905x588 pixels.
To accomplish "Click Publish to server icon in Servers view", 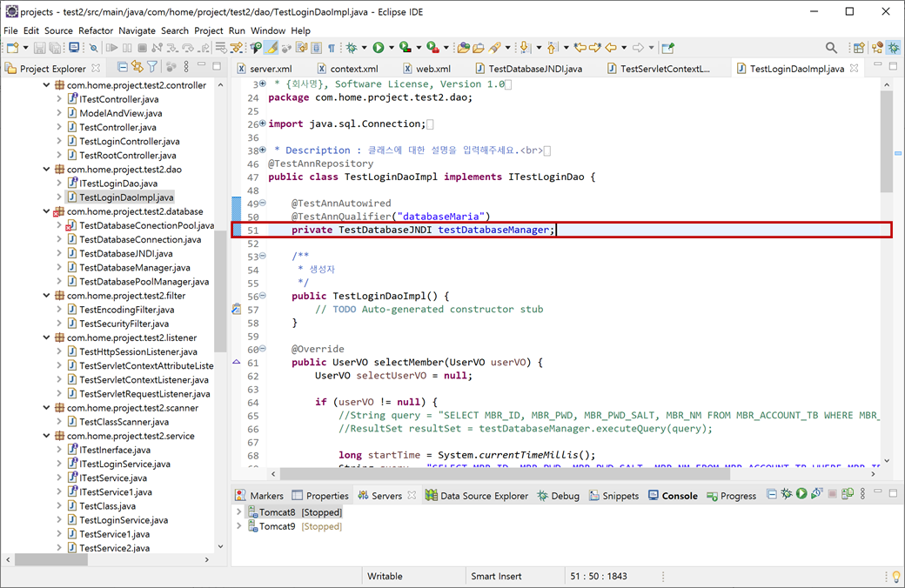I will point(848,493).
